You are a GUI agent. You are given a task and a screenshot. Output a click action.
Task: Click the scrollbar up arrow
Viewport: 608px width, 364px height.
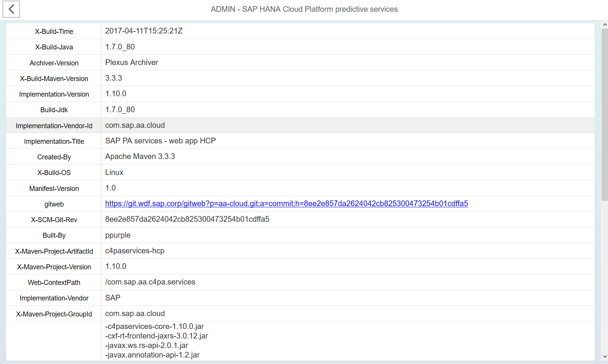605,25
